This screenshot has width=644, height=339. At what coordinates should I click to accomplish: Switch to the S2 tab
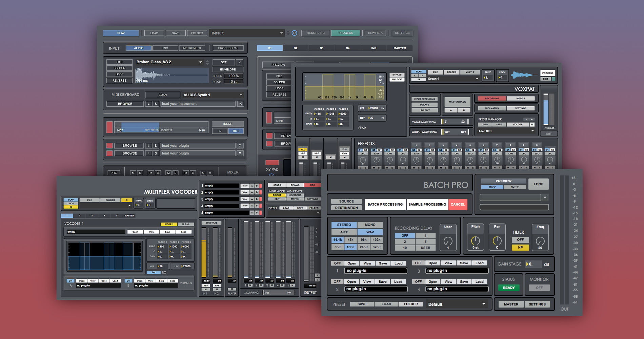[296, 48]
